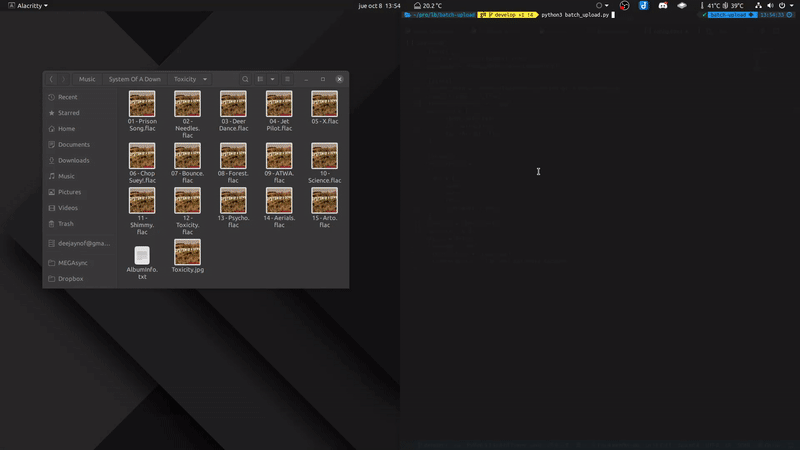Open Downloads in the sidebar
The image size is (800, 450).
pos(80,160)
